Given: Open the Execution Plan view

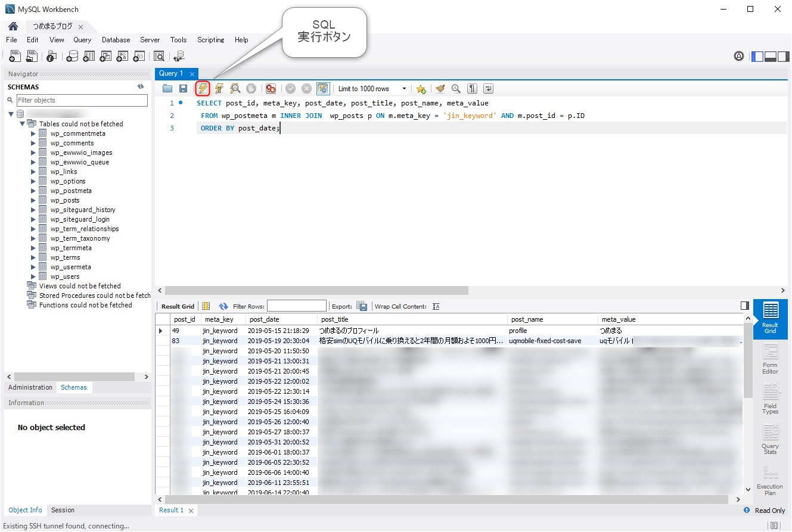Looking at the screenshot, I should 770,480.
